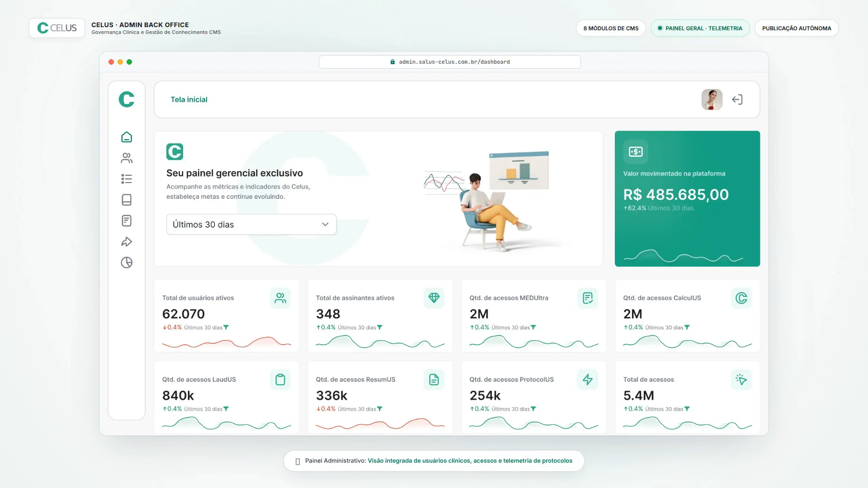Click the users icon on the Total de usuários ativos card
The image size is (868, 488).
pyautogui.click(x=280, y=298)
